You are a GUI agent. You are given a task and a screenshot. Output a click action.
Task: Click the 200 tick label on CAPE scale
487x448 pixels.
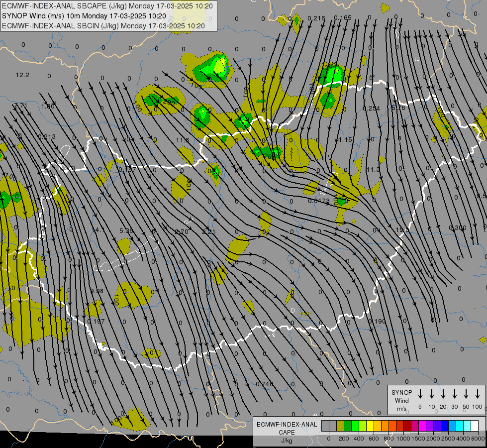coord(344,439)
